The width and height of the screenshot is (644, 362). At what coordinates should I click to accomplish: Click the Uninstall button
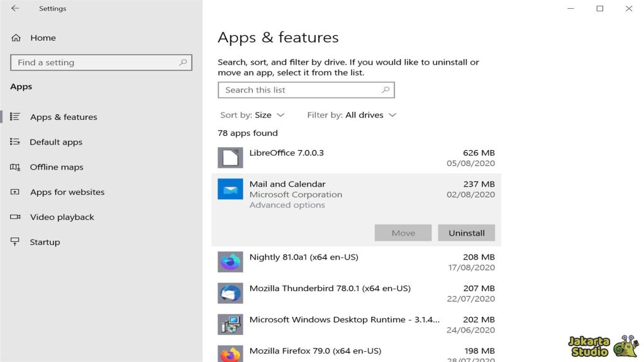466,233
